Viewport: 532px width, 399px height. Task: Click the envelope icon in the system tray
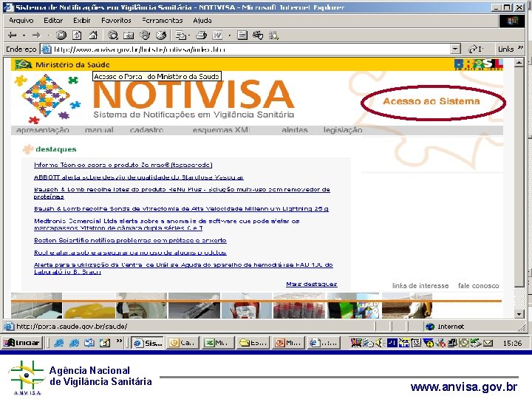pyautogui.click(x=488, y=343)
